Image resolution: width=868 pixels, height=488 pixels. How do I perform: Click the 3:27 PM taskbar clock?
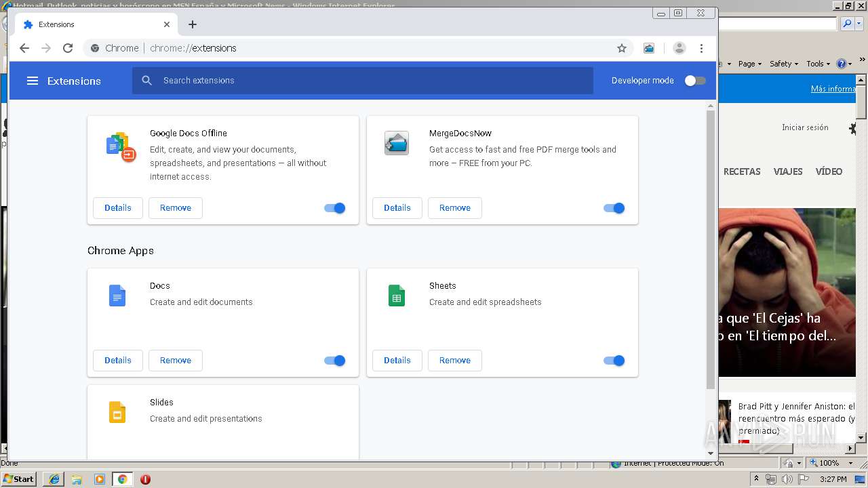(x=833, y=479)
